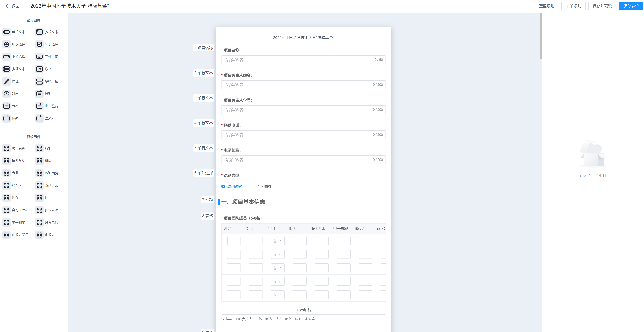644x332 pixels.
Task: Jump to the 6.单项选择 outline tab
Action: pyautogui.click(x=204, y=173)
